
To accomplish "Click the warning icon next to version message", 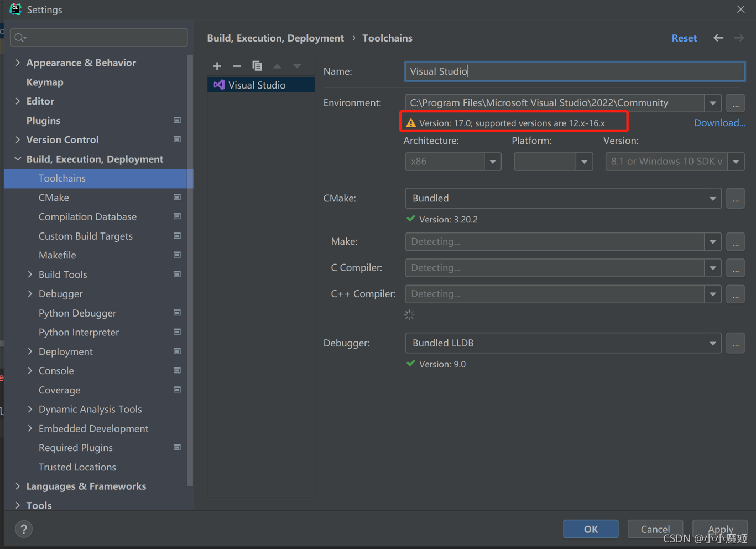I will tap(410, 123).
